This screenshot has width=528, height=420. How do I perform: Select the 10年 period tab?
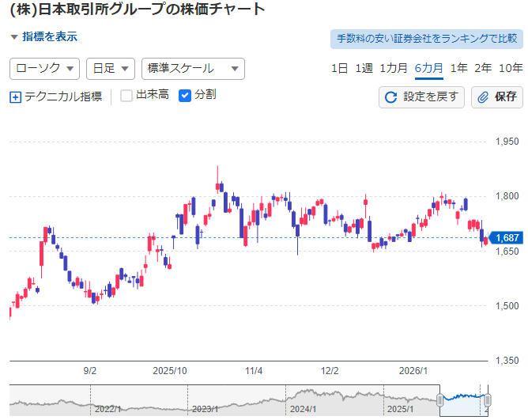(511, 69)
